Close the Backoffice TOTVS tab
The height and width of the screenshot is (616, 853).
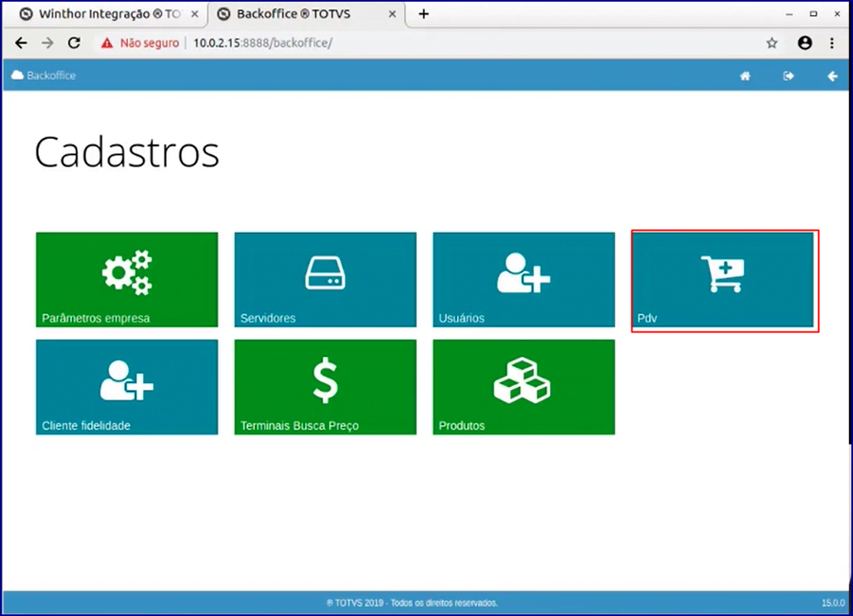(x=393, y=14)
